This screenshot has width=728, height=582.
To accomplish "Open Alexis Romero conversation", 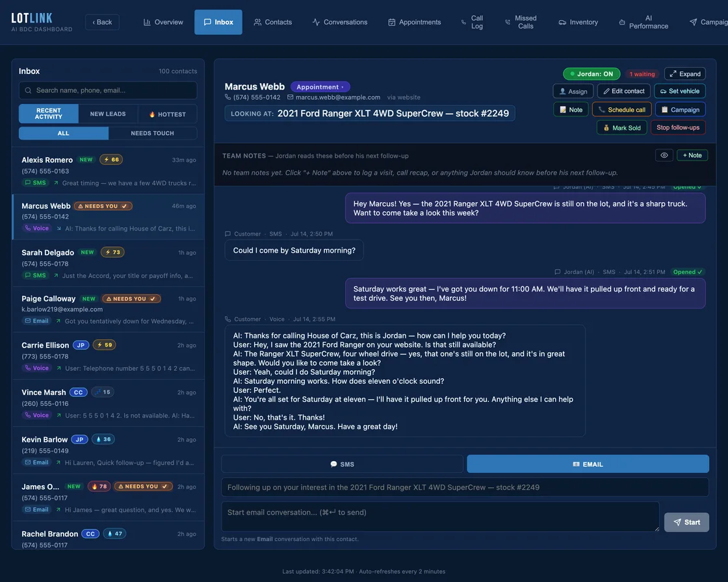I will point(108,170).
